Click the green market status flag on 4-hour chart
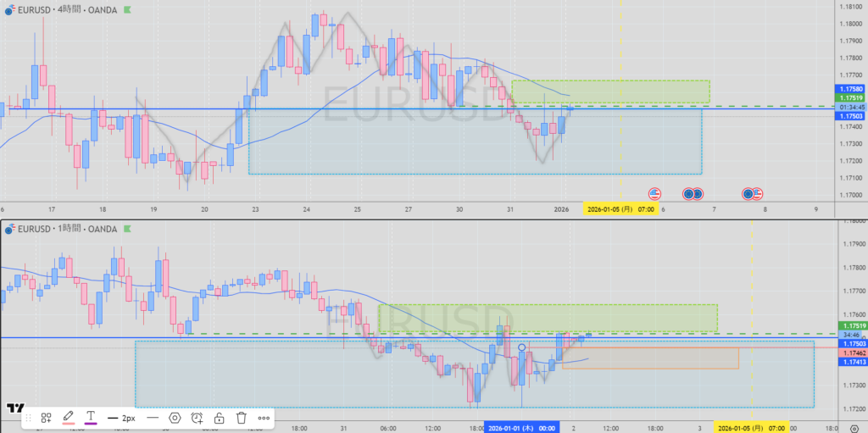Image resolution: width=868 pixels, height=433 pixels. click(128, 10)
